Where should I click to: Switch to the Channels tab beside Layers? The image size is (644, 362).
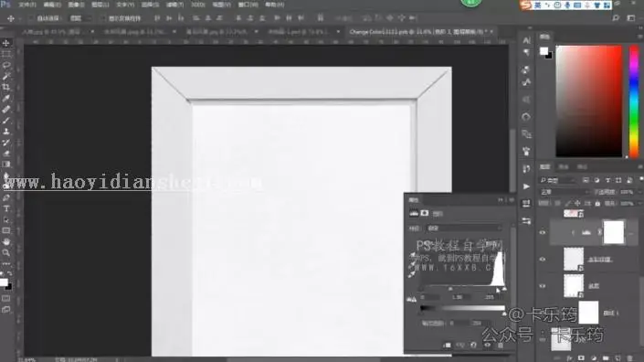pos(564,166)
